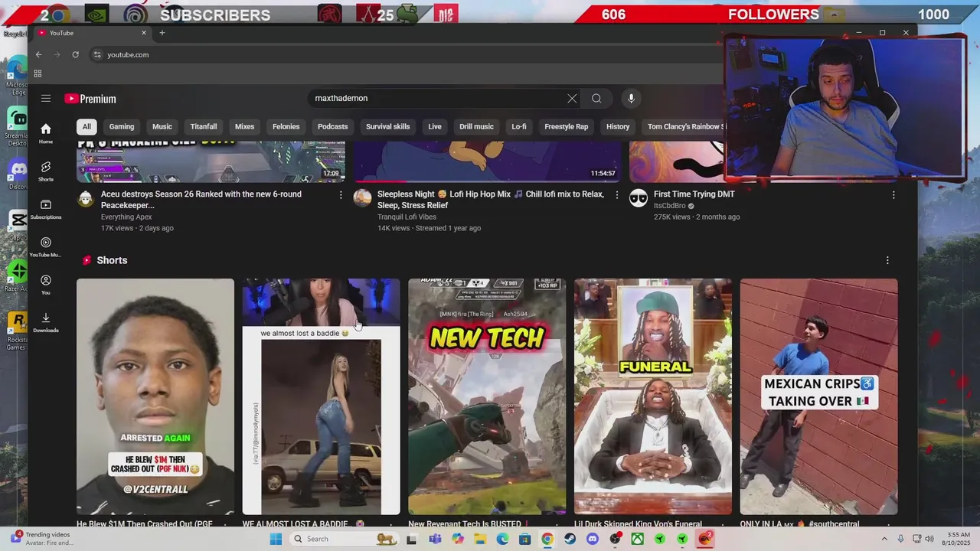Viewport: 980px width, 551px height.
Task: Open the YouTube guide hamburger menu
Action: (46, 98)
